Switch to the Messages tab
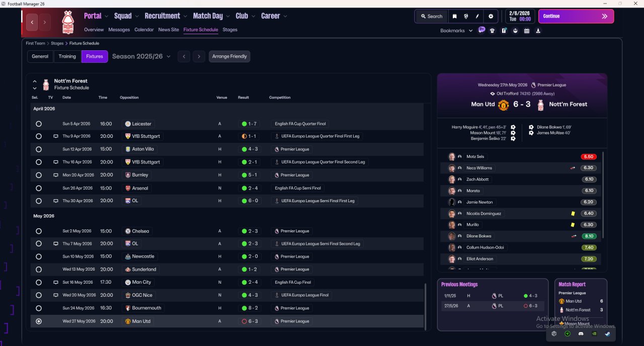 point(119,30)
